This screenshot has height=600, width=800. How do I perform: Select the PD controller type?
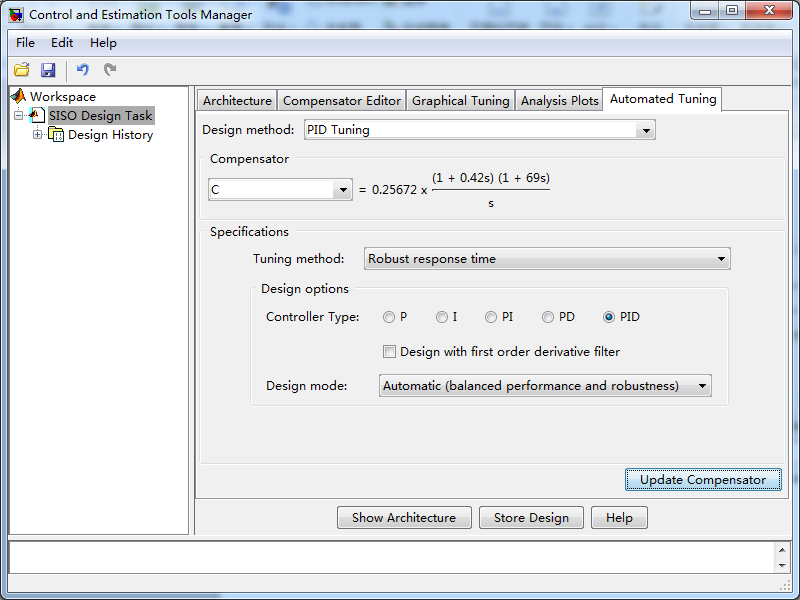(548, 317)
